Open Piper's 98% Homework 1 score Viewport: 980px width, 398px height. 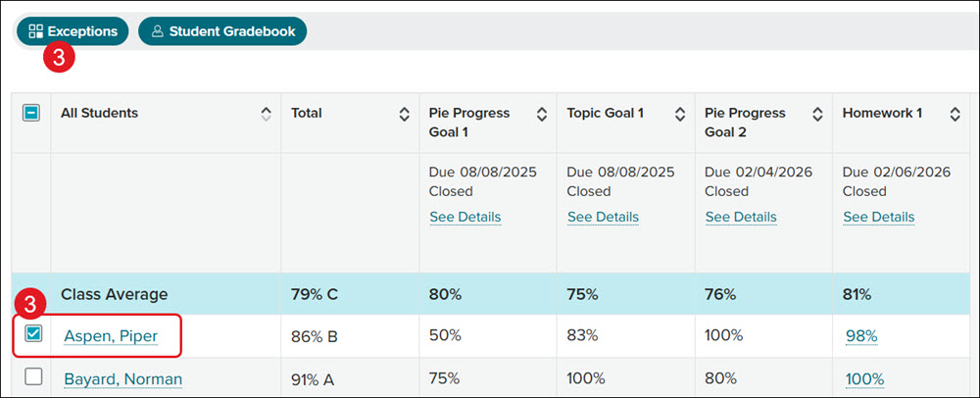tap(861, 336)
